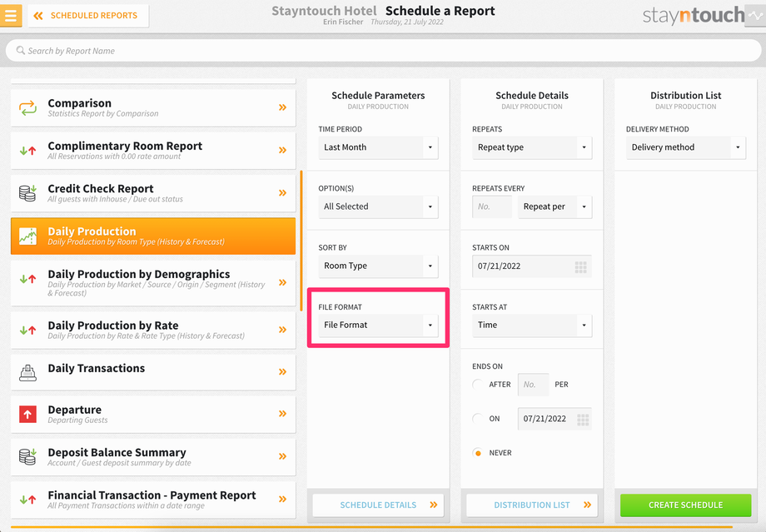The height and width of the screenshot is (532, 766).
Task: Click the Daily Production chart icon
Action: [27, 236]
